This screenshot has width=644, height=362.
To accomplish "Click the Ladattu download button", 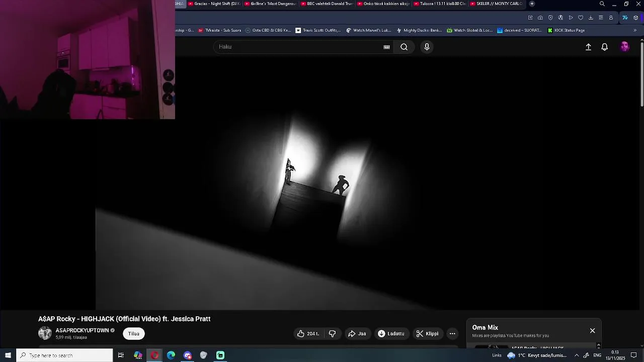I will point(391,333).
